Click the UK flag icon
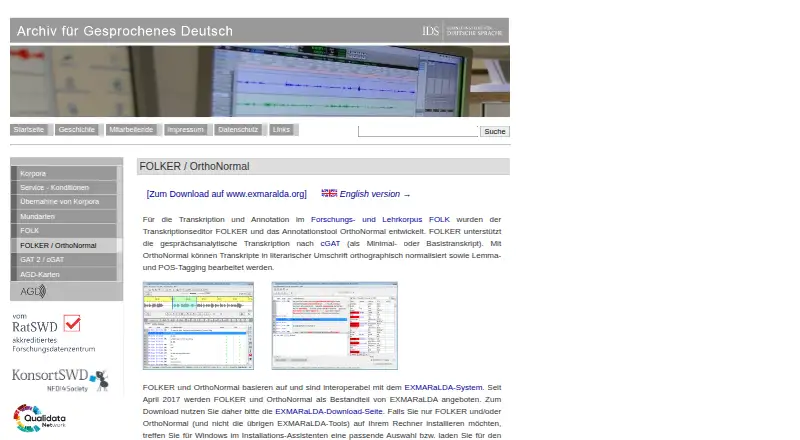 (329, 193)
